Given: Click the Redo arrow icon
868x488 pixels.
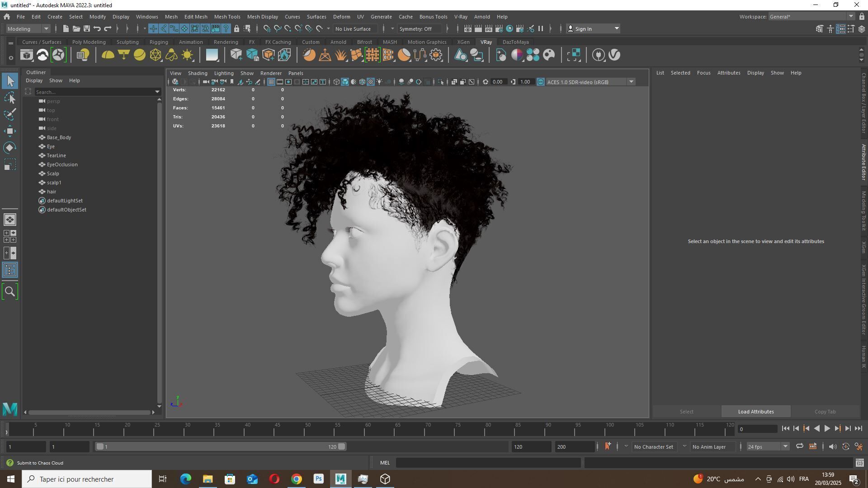Looking at the screenshot, I should 108,28.
